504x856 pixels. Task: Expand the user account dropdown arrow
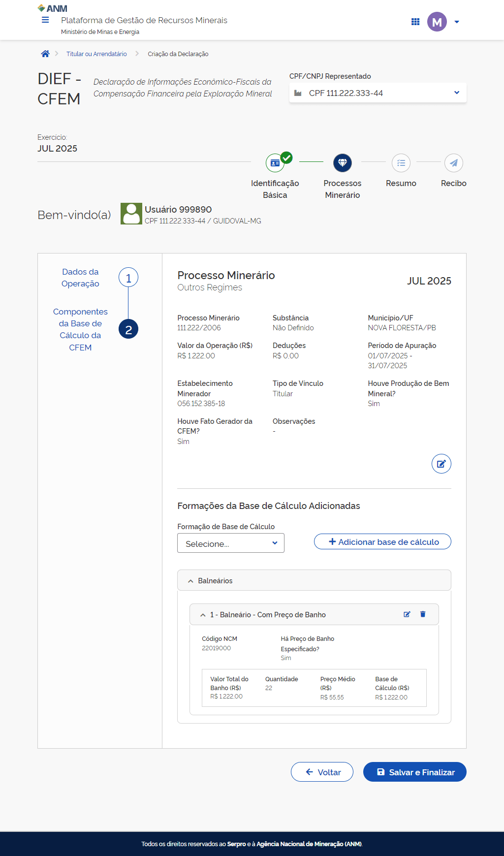[457, 22]
